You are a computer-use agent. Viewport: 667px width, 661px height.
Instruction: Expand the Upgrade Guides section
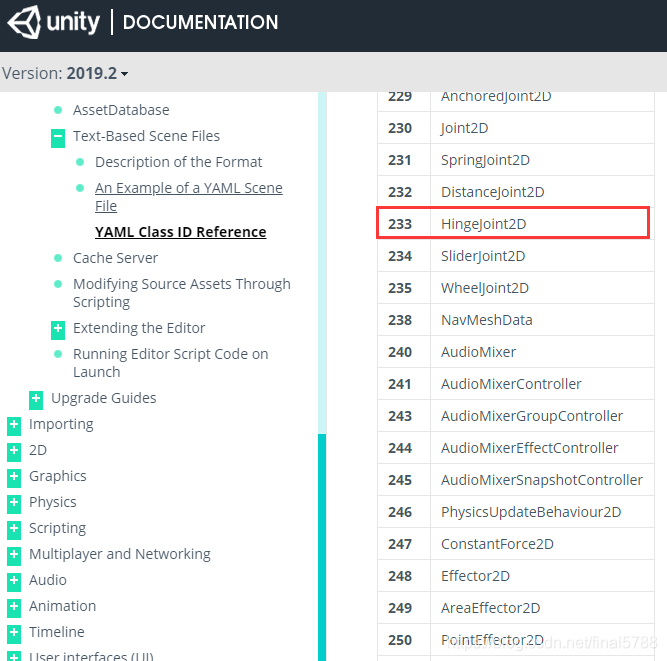[36, 400]
